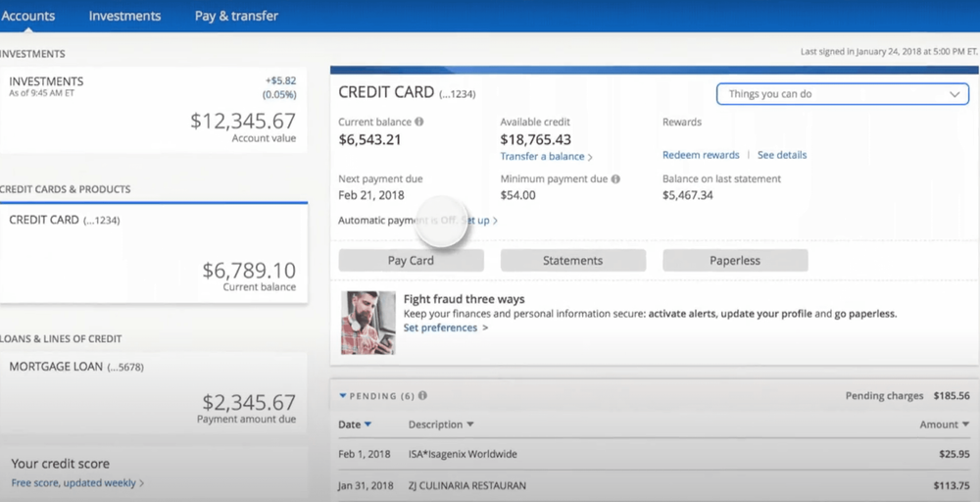Switch to the Accounts tab

27,16
